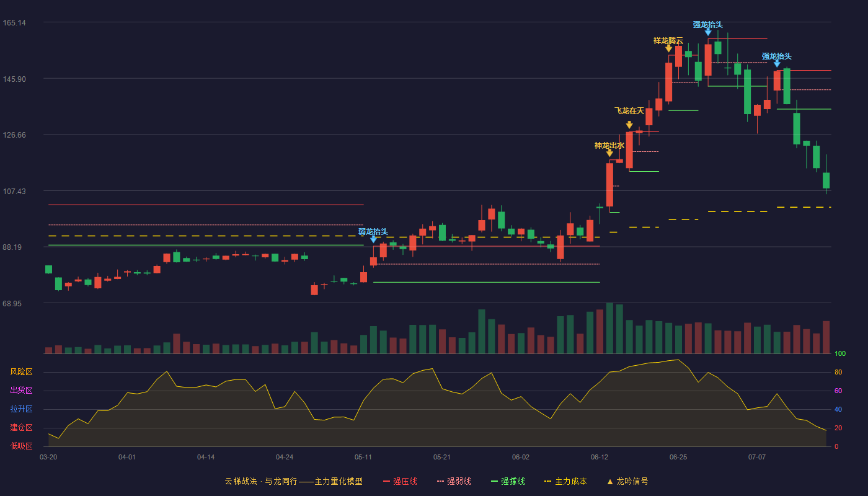
Task: Toggle the 强压线 legend series
Action: pos(400,481)
